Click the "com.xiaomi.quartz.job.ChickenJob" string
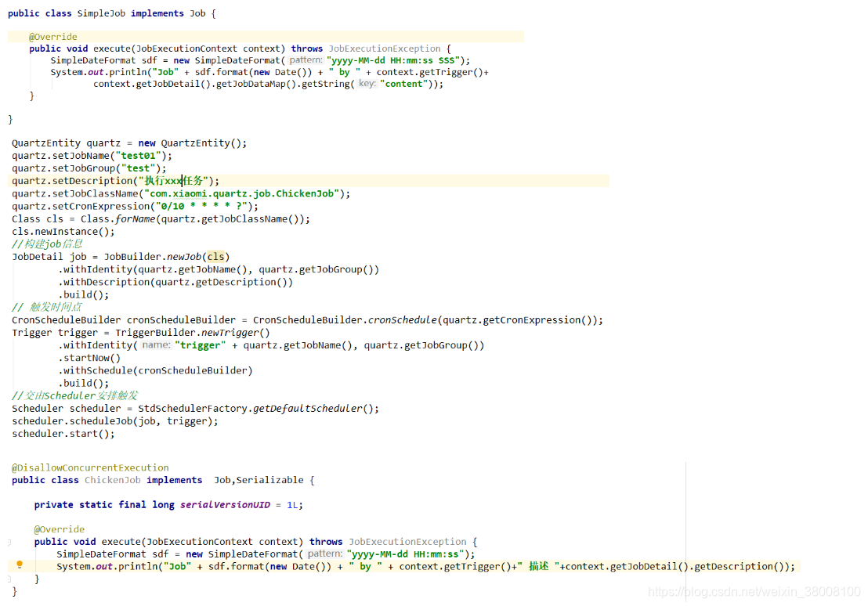The width and height of the screenshot is (868, 606). [242, 193]
